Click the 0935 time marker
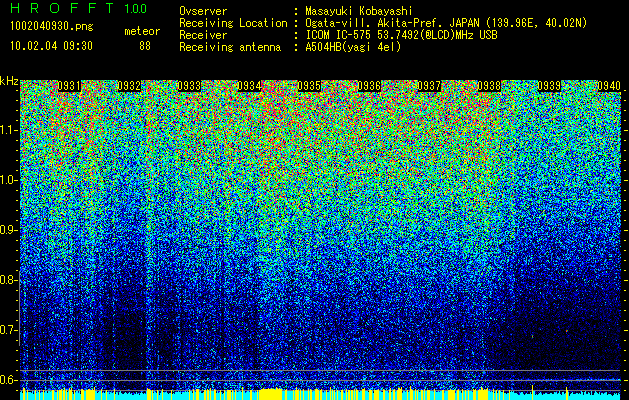The width and height of the screenshot is (629, 400). pyautogui.click(x=309, y=86)
